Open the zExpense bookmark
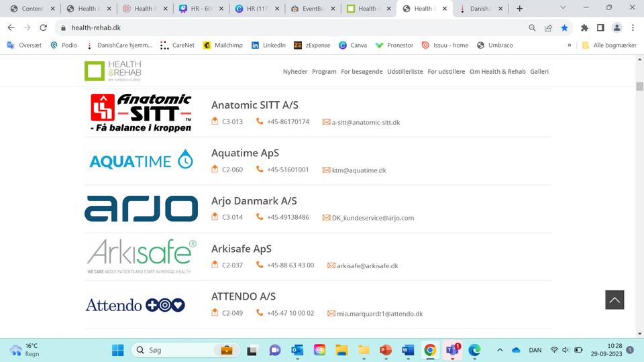 (312, 45)
